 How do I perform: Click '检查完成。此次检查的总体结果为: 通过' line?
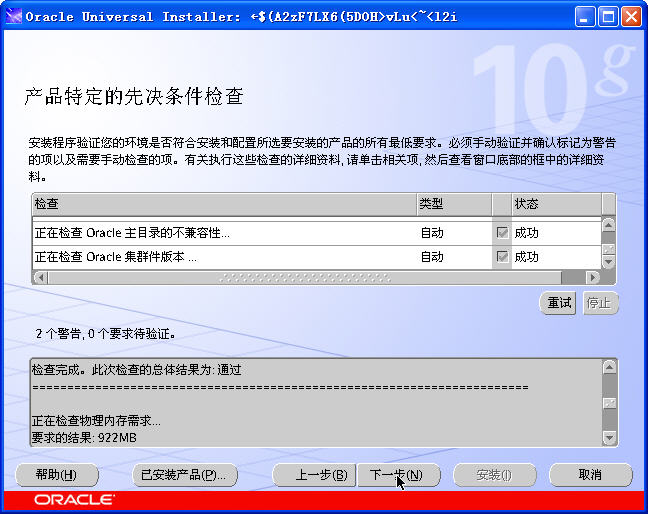coord(137,369)
